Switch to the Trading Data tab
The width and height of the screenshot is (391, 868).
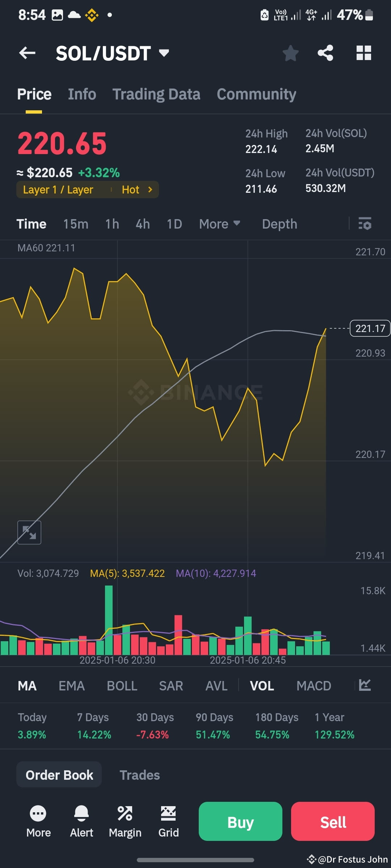(x=156, y=94)
